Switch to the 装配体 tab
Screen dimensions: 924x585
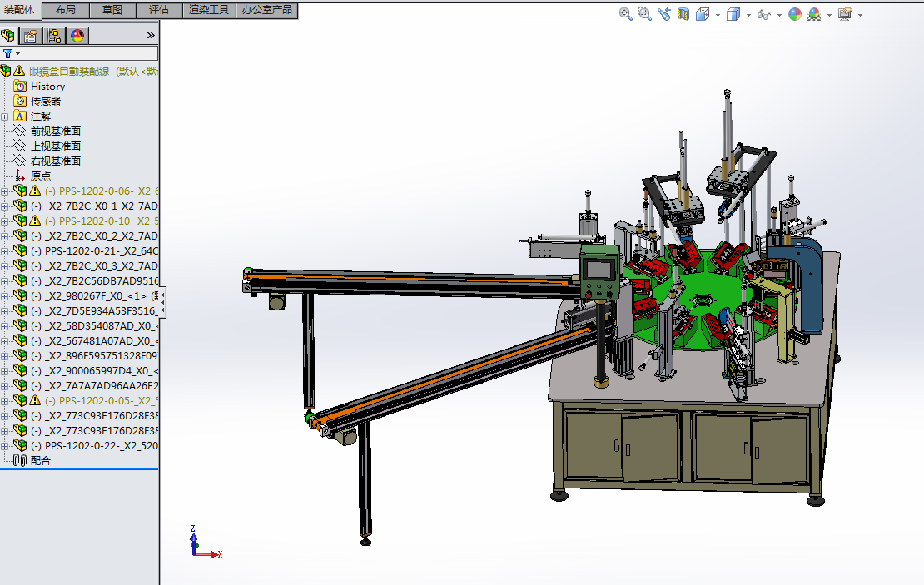20,10
